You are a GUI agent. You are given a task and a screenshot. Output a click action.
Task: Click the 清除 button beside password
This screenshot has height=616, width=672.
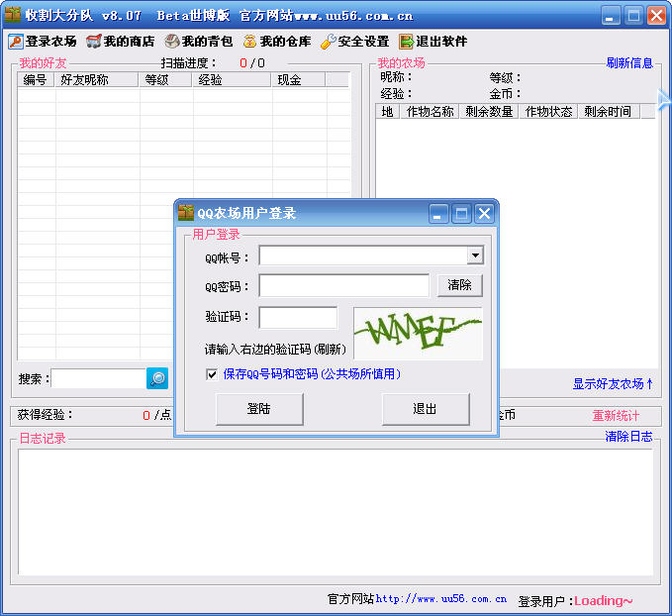pyautogui.click(x=460, y=285)
